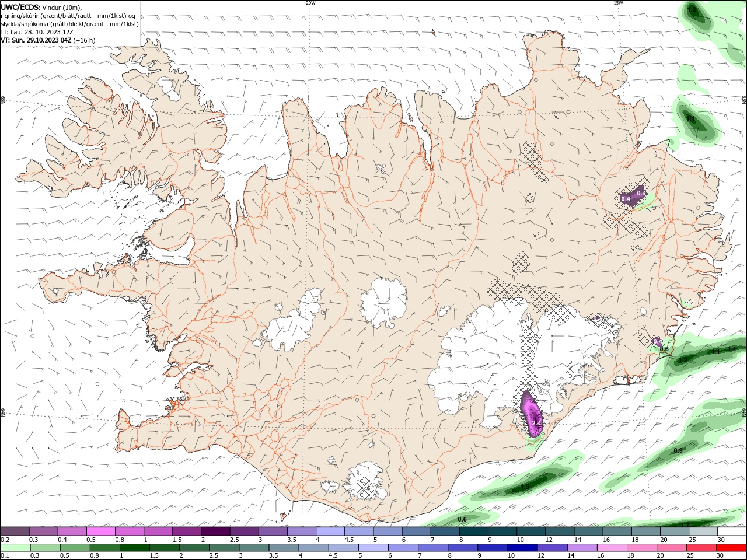This screenshot has width=747, height=560.
Task: Click the 'slydda/snjókoma' legend description line
Action: [x=69, y=24]
